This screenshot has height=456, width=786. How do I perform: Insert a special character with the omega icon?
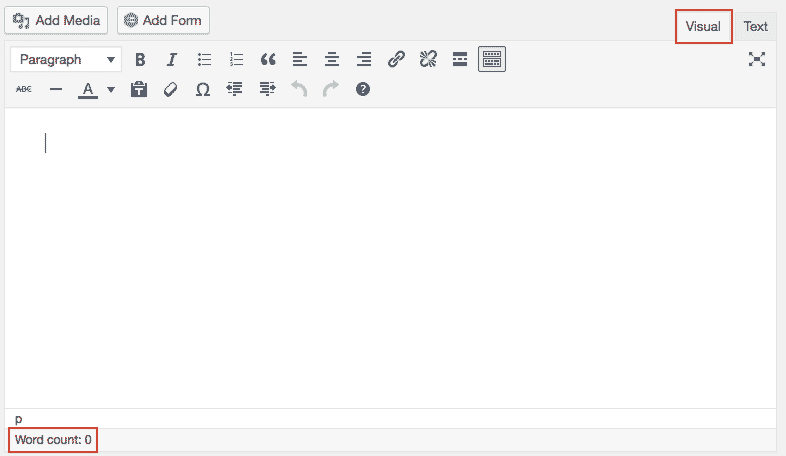coord(203,89)
